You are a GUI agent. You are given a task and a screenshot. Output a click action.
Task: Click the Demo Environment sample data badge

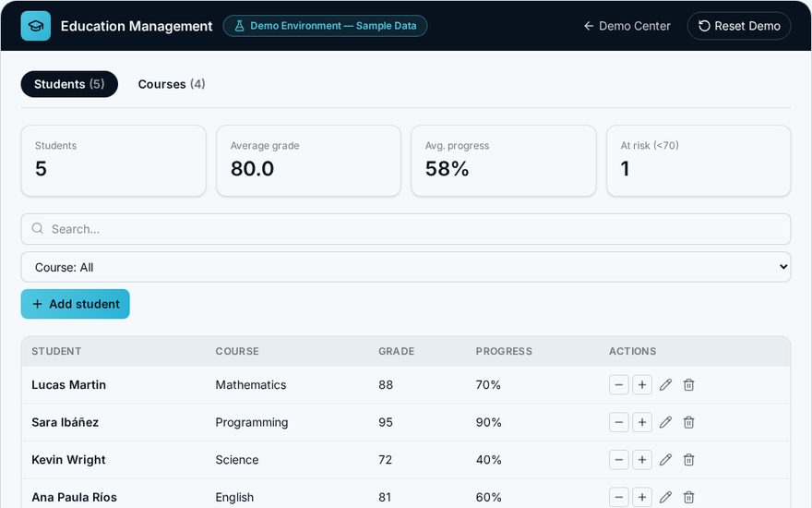click(325, 26)
